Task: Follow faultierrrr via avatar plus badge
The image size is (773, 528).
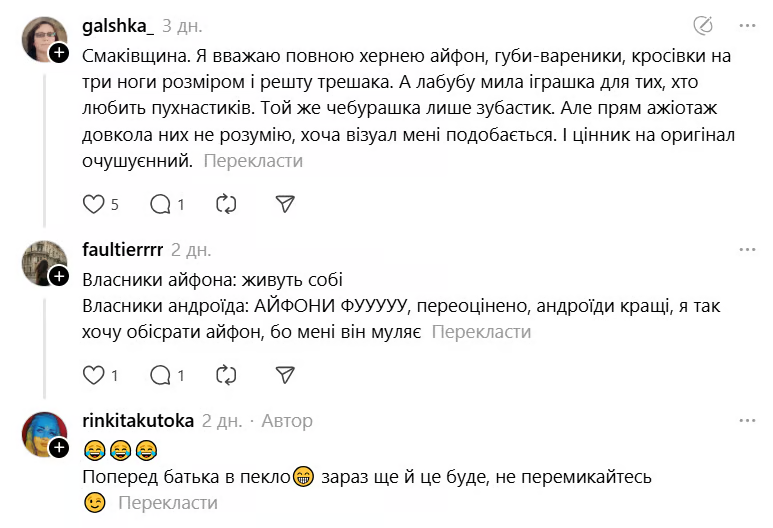Action: click(x=59, y=275)
